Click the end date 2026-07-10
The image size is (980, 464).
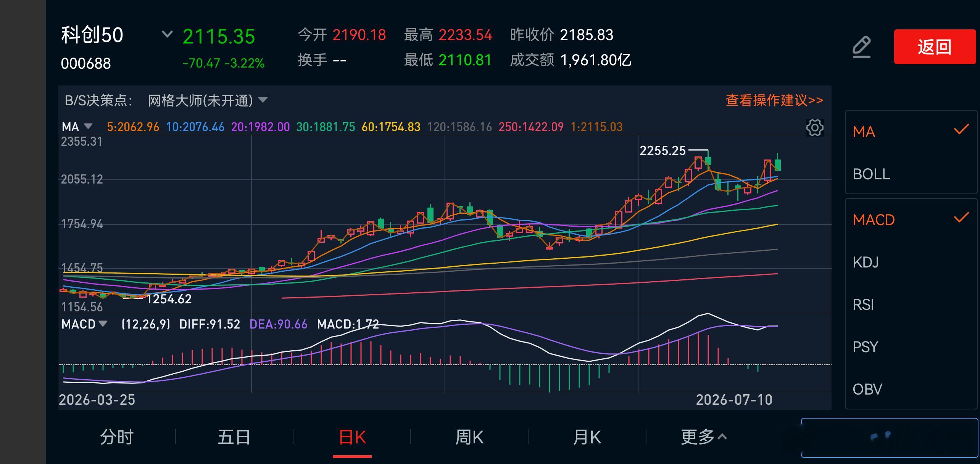734,400
